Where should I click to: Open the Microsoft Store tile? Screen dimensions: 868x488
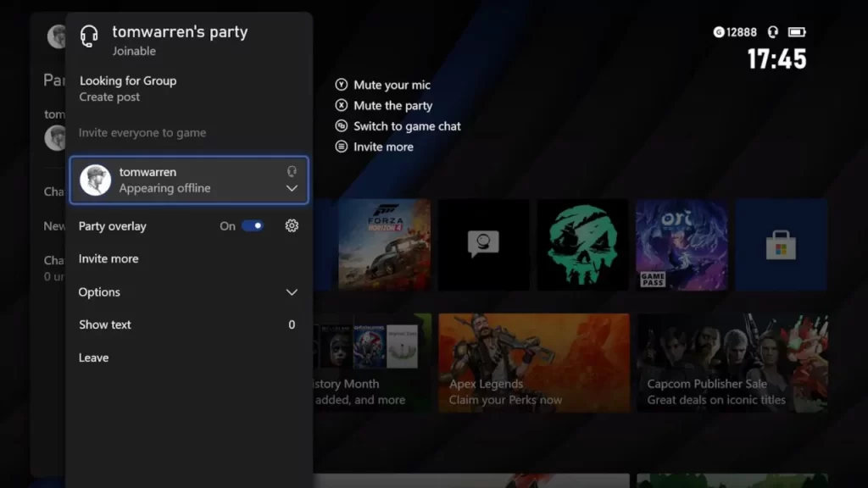pyautogui.click(x=781, y=245)
